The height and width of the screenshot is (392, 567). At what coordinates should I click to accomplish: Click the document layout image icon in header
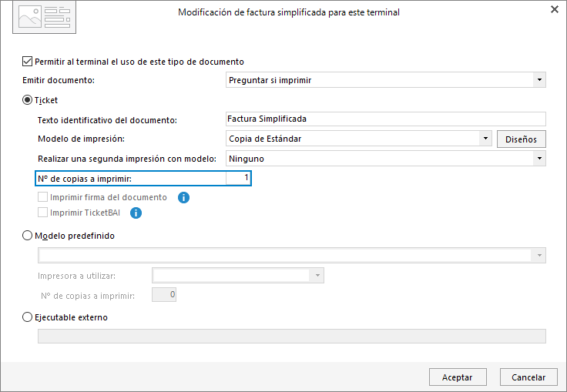pos(45,18)
